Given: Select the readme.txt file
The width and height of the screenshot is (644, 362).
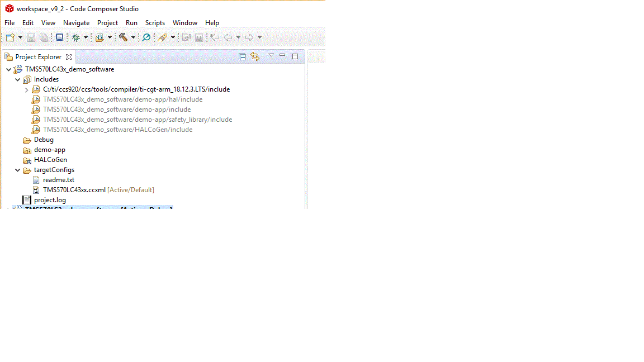Looking at the screenshot, I should 58,180.
